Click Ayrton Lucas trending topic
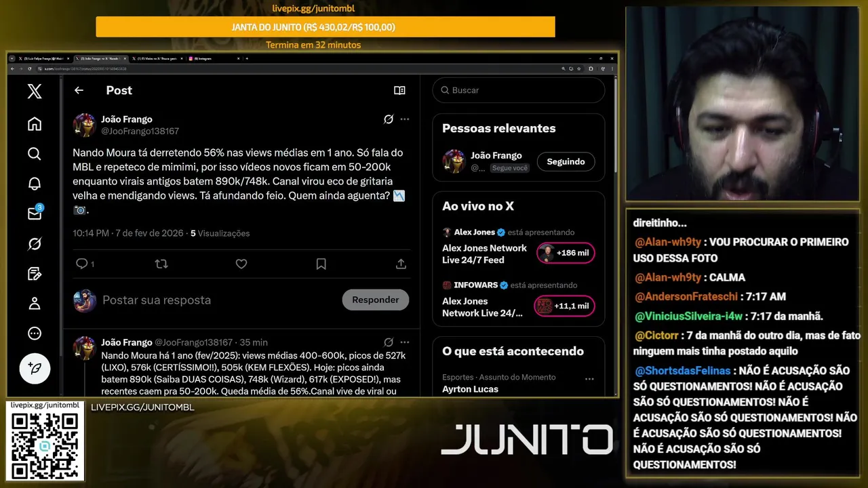 tap(470, 389)
